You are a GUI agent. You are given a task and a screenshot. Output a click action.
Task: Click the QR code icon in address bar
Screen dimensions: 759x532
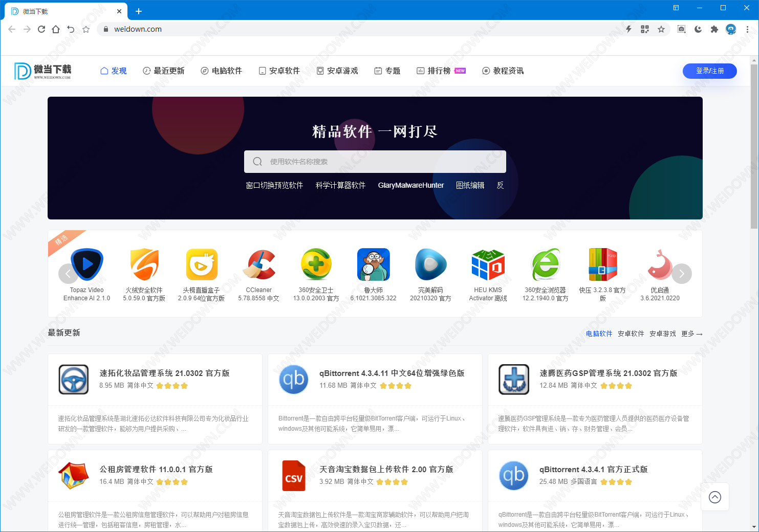pyautogui.click(x=645, y=29)
